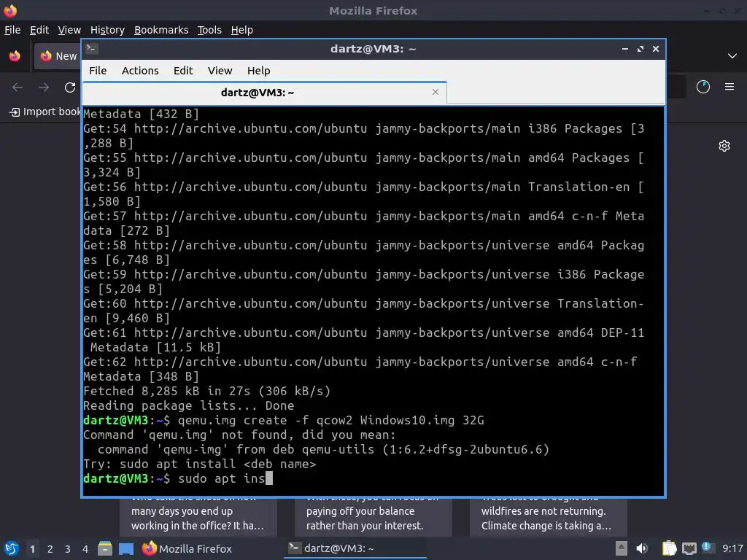The image size is (747, 560).
Task: Open Firefox Edit menu
Action: point(39,30)
